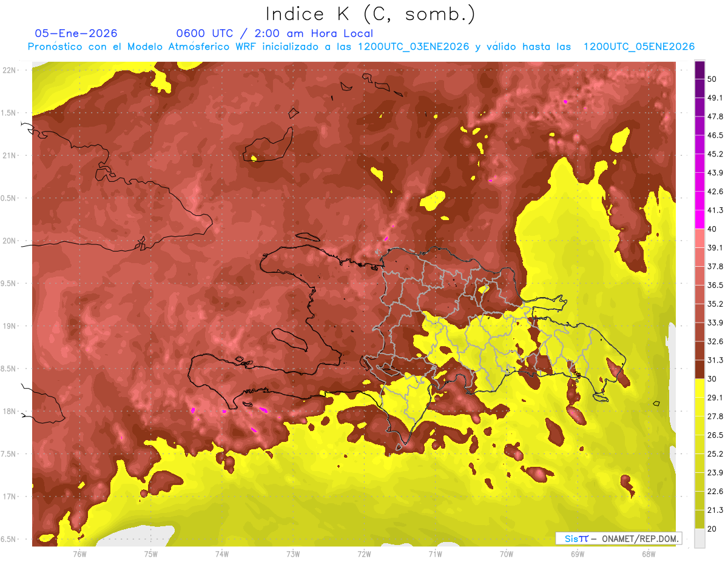Click the latitude label "17N"

[10, 497]
